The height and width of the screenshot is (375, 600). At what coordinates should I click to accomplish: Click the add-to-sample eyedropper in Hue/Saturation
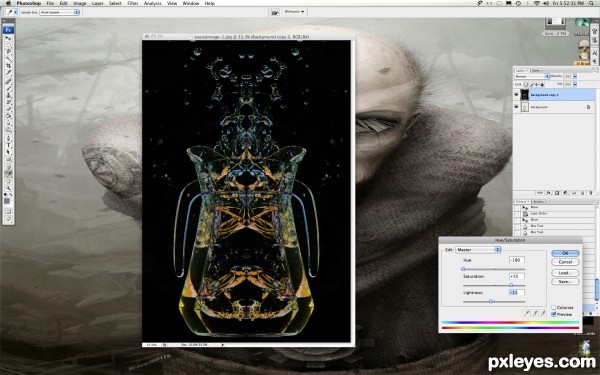click(x=535, y=313)
